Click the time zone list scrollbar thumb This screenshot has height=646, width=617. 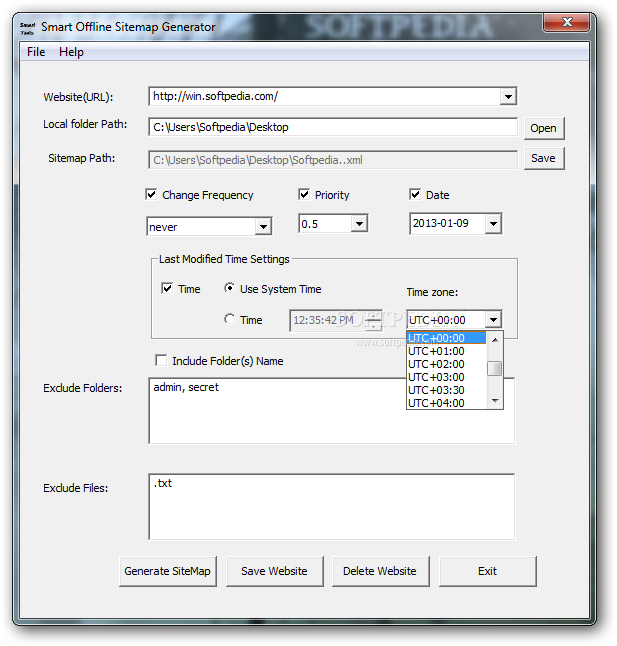[495, 368]
